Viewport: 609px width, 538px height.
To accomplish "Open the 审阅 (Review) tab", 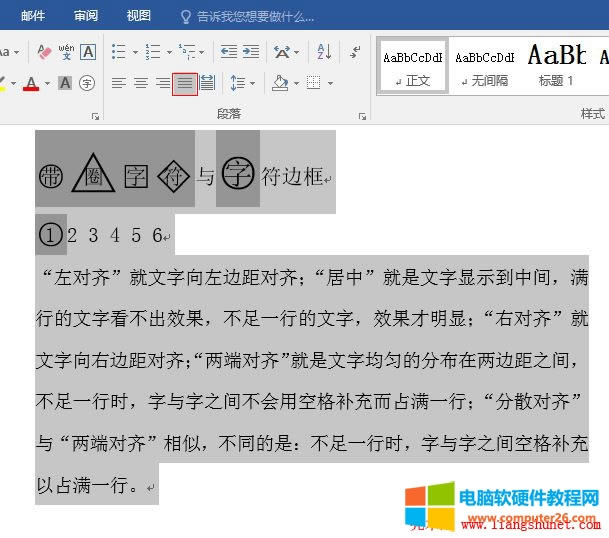I will coord(86,16).
